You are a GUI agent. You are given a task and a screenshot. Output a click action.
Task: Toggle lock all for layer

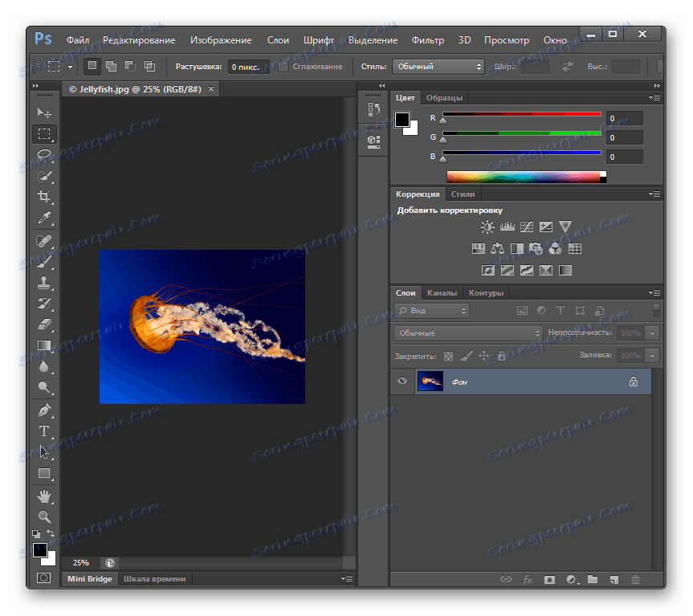[502, 356]
